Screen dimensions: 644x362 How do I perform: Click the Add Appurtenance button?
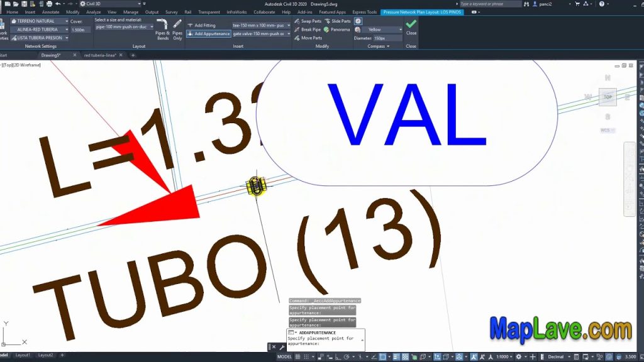(x=209, y=33)
